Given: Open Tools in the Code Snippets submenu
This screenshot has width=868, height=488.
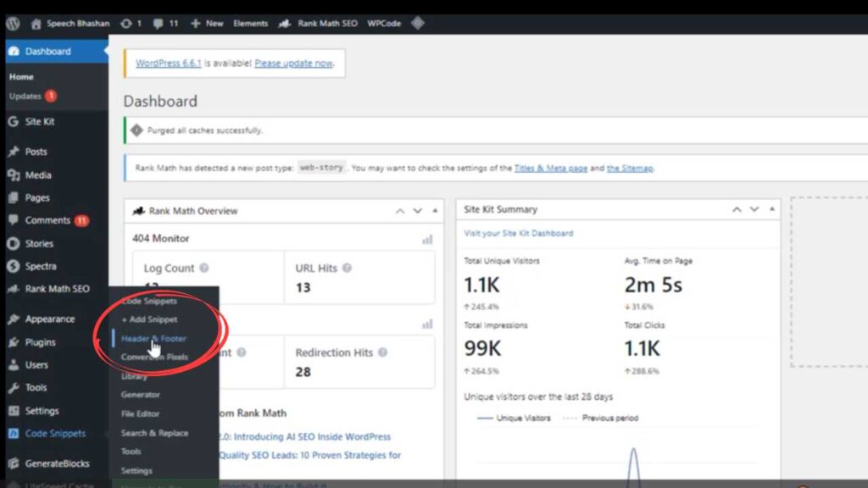Looking at the screenshot, I should (x=131, y=452).
